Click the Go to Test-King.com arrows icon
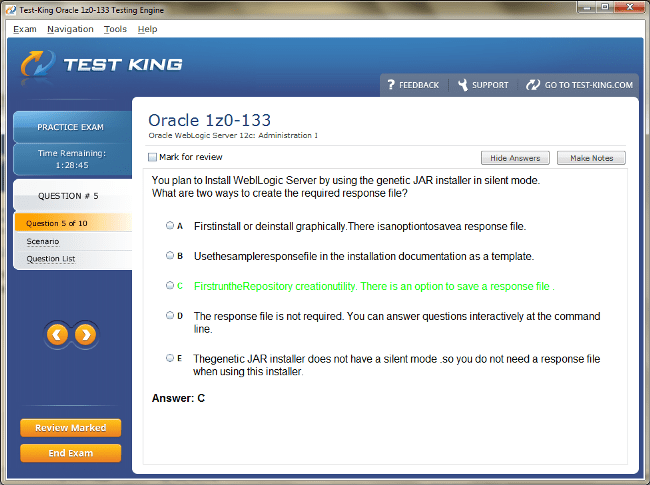This screenshot has height=485, width=650. pyautogui.click(x=533, y=85)
